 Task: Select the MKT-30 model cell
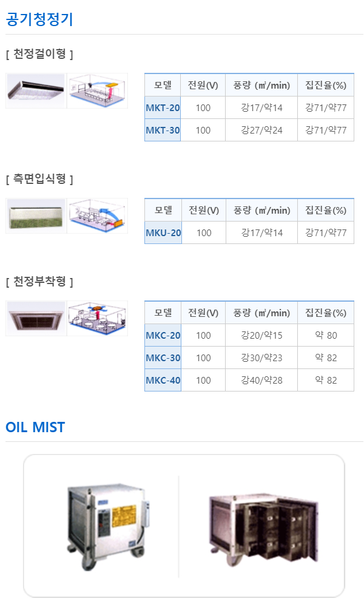[163, 131]
